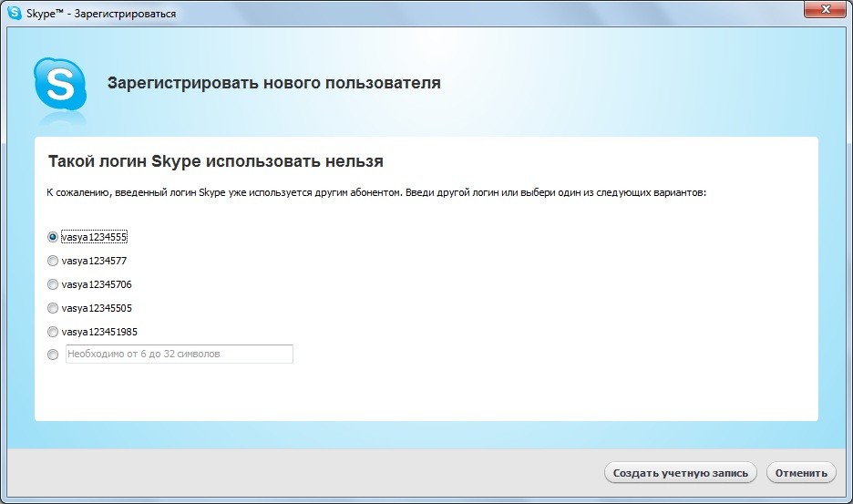Viewport: 853px width, 504px height.
Task: Click the large Skype logo
Action: (x=60, y=85)
